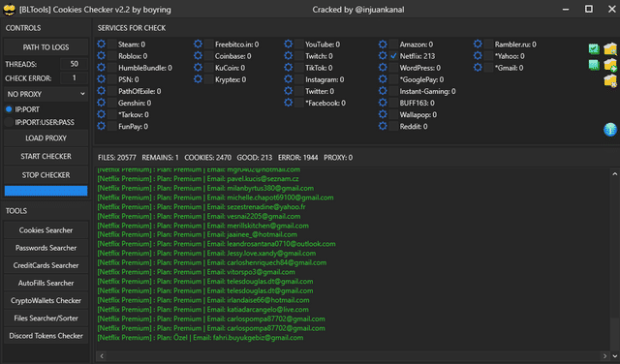Open settings gear next to Roblox
The image size is (620, 364).
(x=101, y=56)
